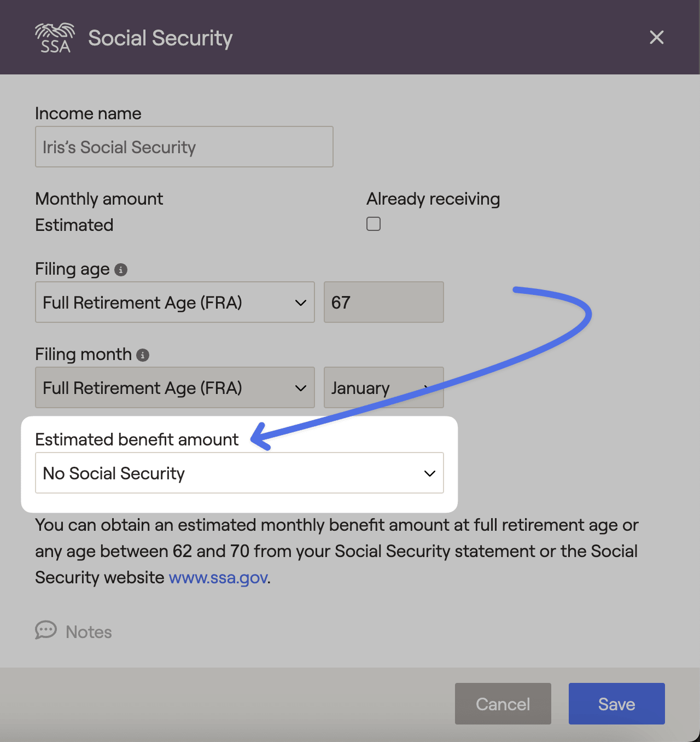Screen dimensions: 700x742
Task: Click the Filing age dropdown chevron arrow
Action: point(301,303)
